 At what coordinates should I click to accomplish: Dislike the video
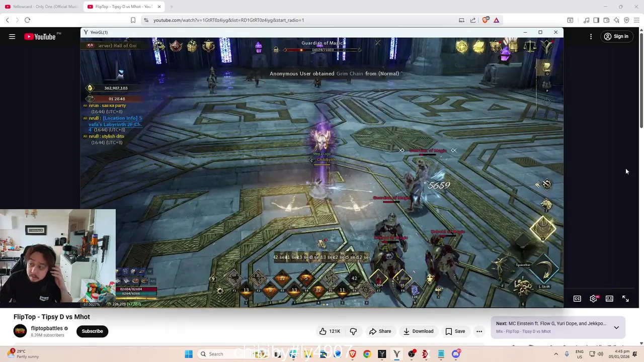(x=353, y=331)
